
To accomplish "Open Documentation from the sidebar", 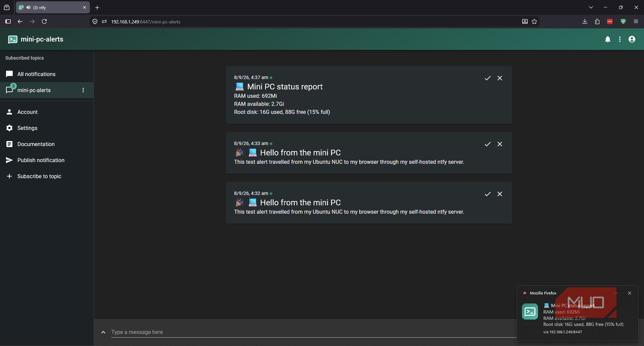I will pyautogui.click(x=47, y=144).
